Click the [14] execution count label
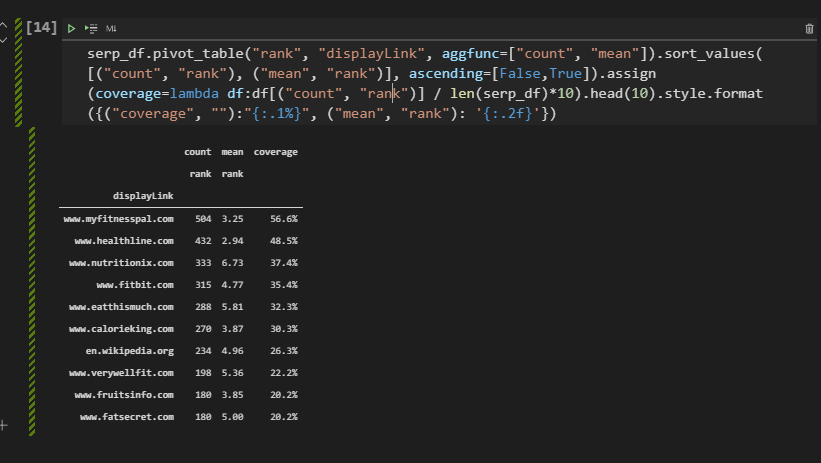Image resolution: width=821 pixels, height=463 pixels. tap(41, 27)
